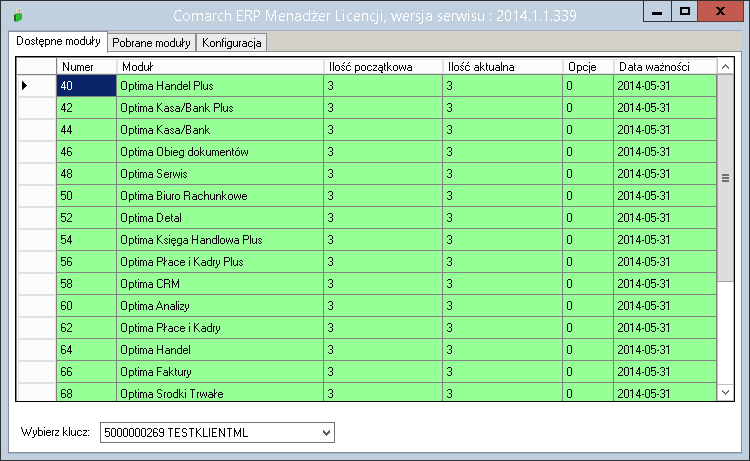Select the Optima Serwis row

pos(367,174)
